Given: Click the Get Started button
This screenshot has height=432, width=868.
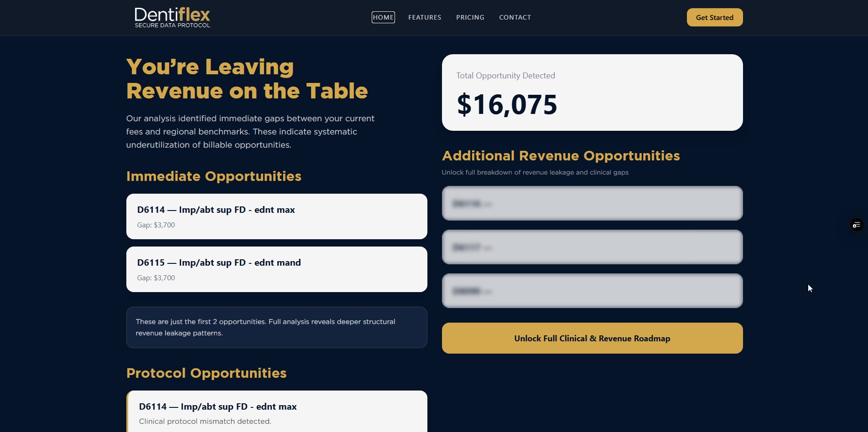Looking at the screenshot, I should pos(715,17).
